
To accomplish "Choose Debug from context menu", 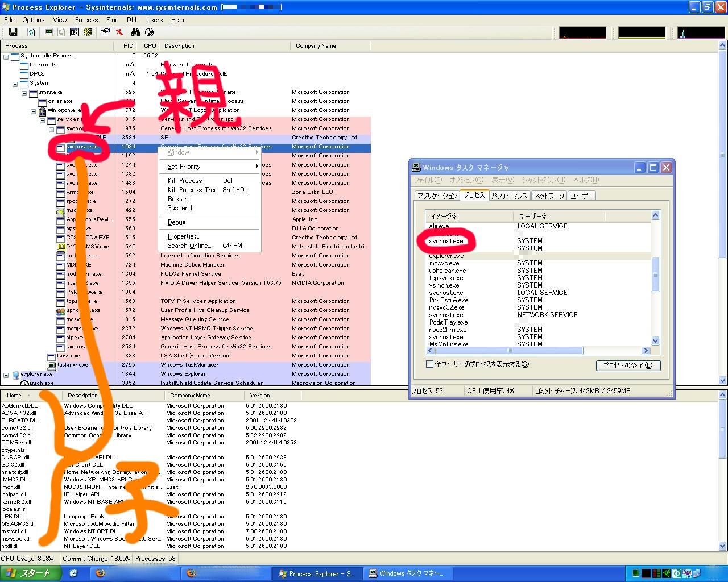I will pyautogui.click(x=209, y=222).
